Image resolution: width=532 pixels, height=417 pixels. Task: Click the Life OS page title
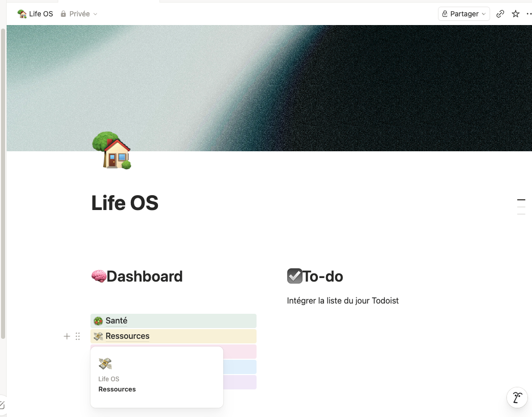125,203
